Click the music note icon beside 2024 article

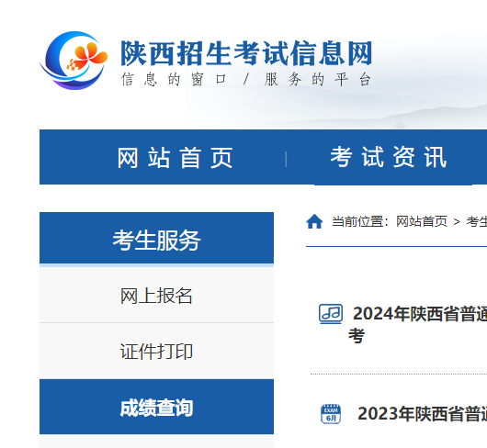[331, 314]
